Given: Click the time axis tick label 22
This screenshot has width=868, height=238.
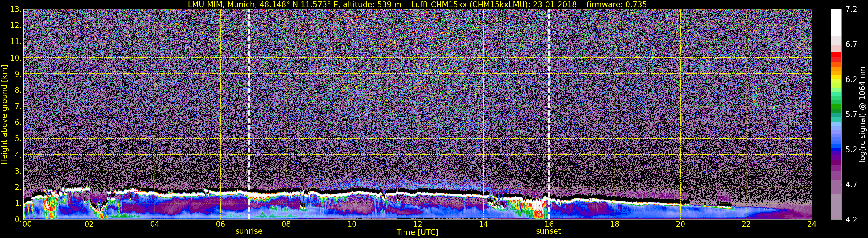Looking at the screenshot, I should pos(746,224).
